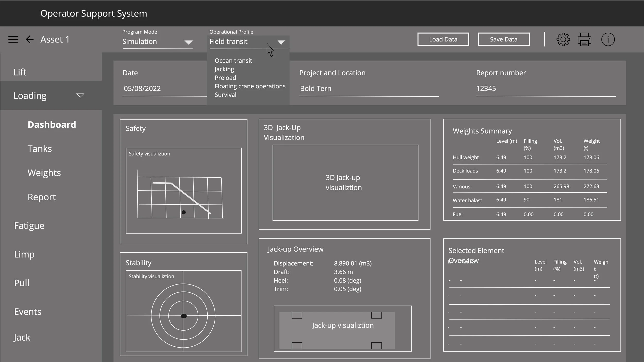Select top-right leg in Jack-up visualization
644x362 pixels.
376,315
